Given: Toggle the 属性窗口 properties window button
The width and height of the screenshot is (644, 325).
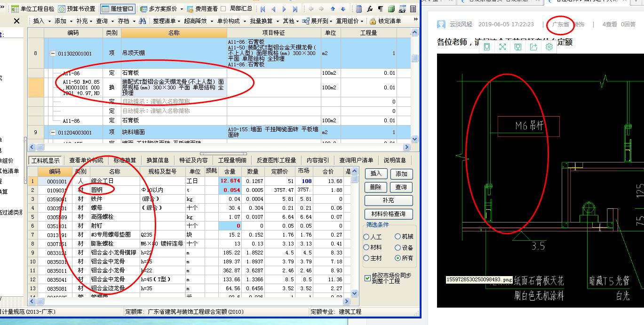Looking at the screenshot, I should [x=118, y=9].
